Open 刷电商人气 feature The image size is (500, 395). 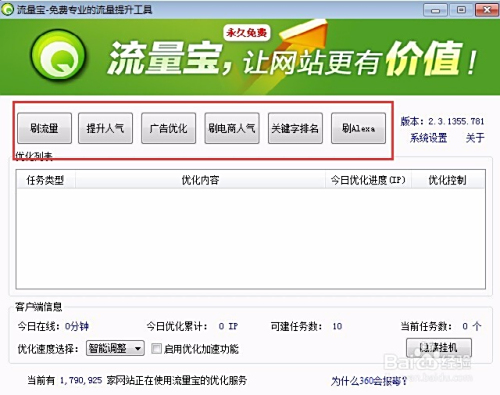[232, 128]
